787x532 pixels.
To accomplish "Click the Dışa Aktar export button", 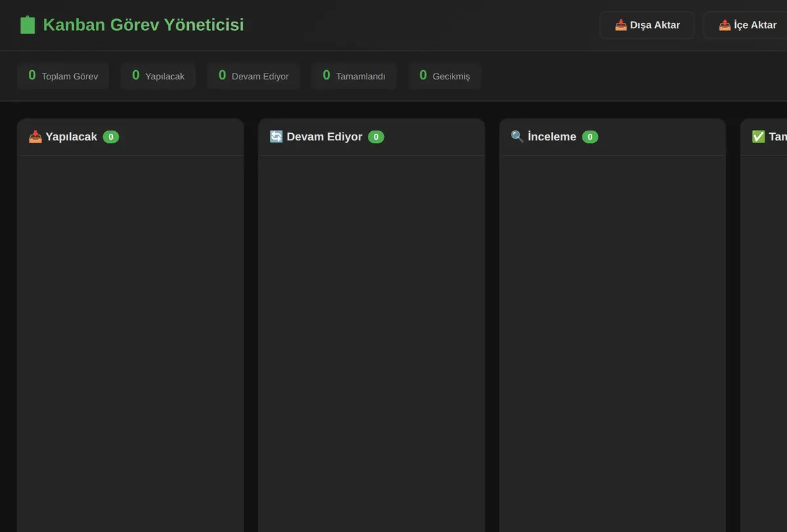I will click(x=647, y=25).
